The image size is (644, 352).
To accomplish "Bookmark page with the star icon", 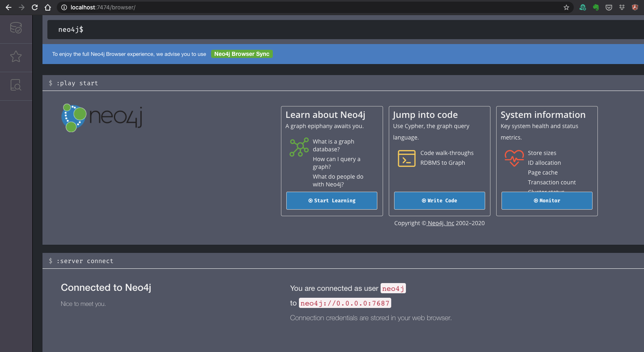I will tap(566, 7).
